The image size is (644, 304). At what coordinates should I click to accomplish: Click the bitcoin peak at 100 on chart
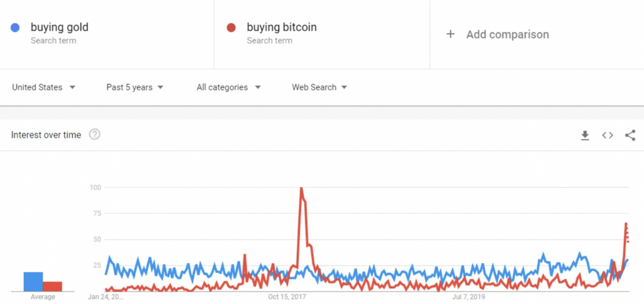point(302,188)
